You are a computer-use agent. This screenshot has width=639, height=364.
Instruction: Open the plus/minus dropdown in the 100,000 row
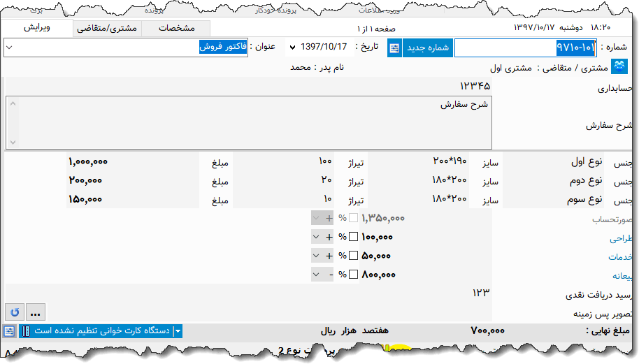click(x=317, y=237)
